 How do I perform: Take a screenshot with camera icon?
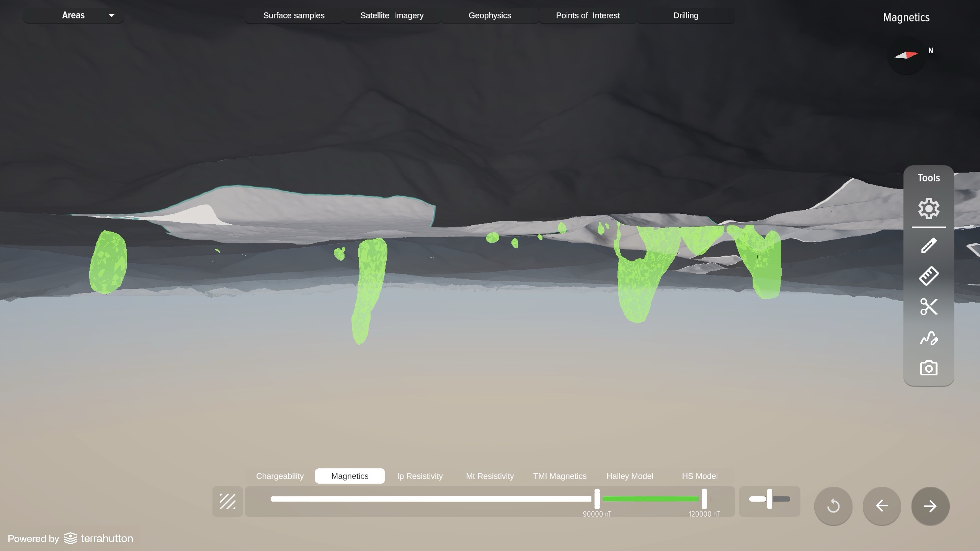pos(929,368)
